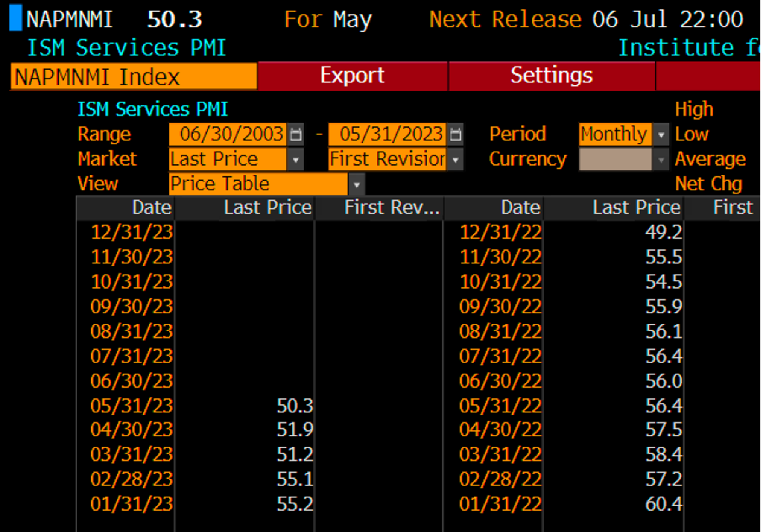Click the 10/31/22 value 54.5

[664, 281]
